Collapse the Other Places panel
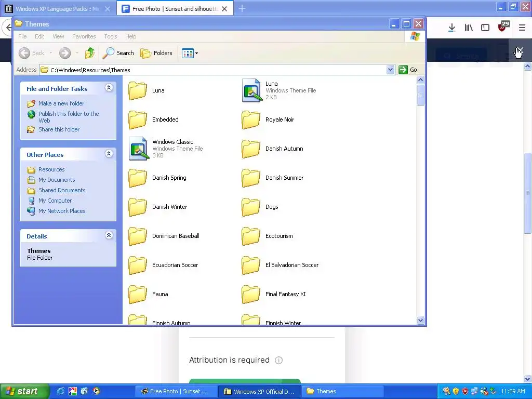532x399 pixels. coord(109,154)
